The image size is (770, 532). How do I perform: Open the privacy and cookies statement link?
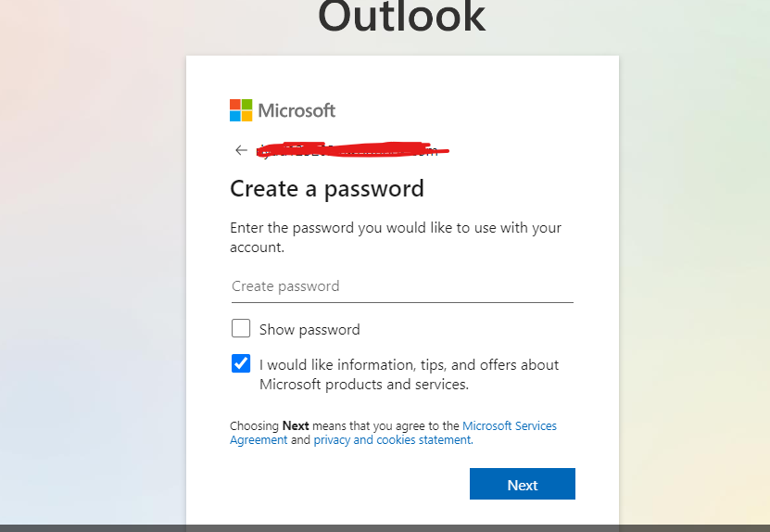point(392,440)
